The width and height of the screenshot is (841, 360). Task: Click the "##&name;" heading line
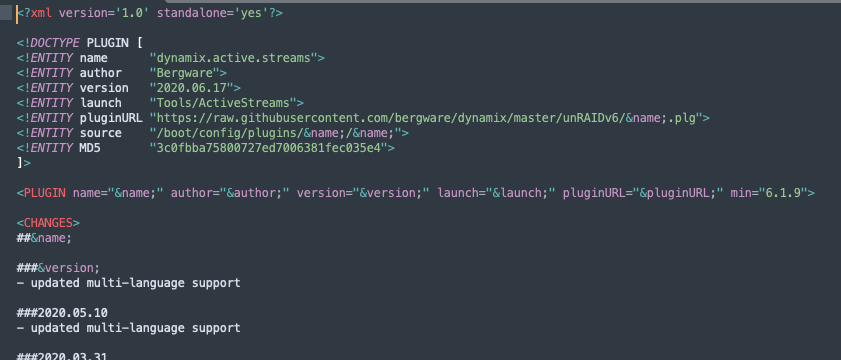[x=45, y=238]
